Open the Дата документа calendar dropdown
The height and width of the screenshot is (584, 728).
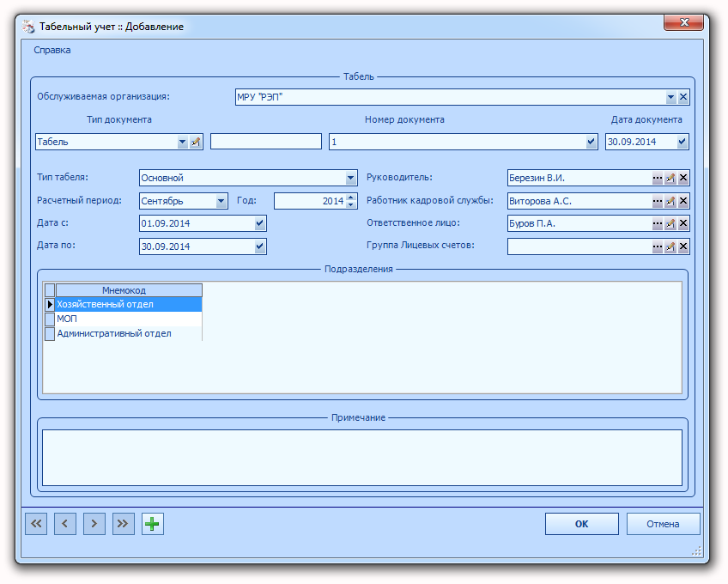682,142
